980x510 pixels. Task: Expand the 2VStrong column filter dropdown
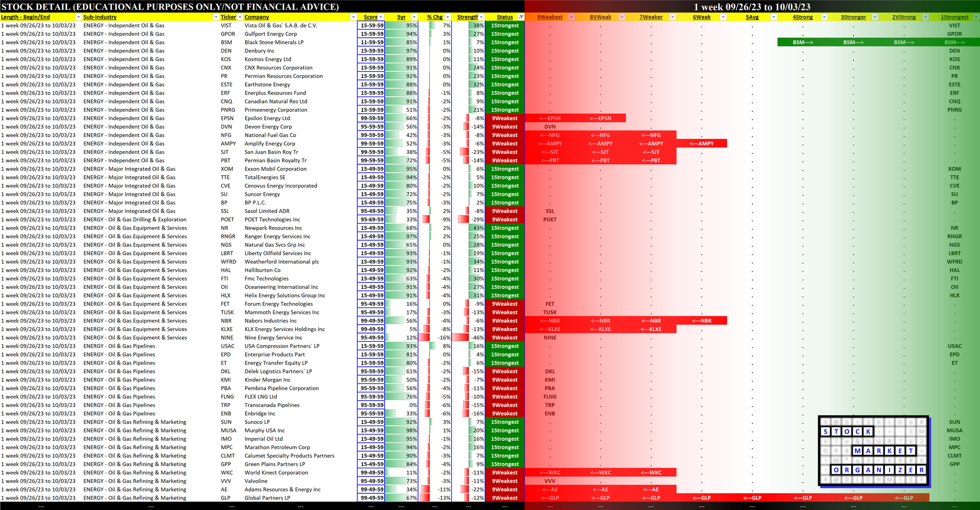click(x=926, y=17)
